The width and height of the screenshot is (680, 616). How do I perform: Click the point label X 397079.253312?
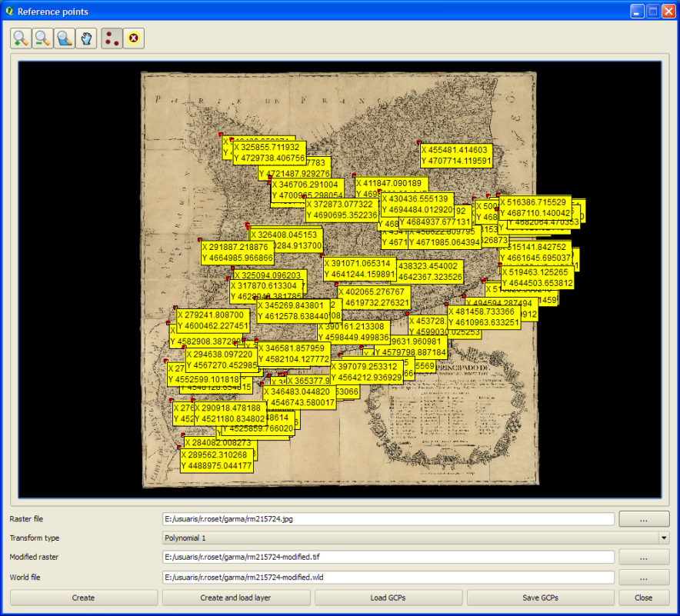tap(367, 372)
